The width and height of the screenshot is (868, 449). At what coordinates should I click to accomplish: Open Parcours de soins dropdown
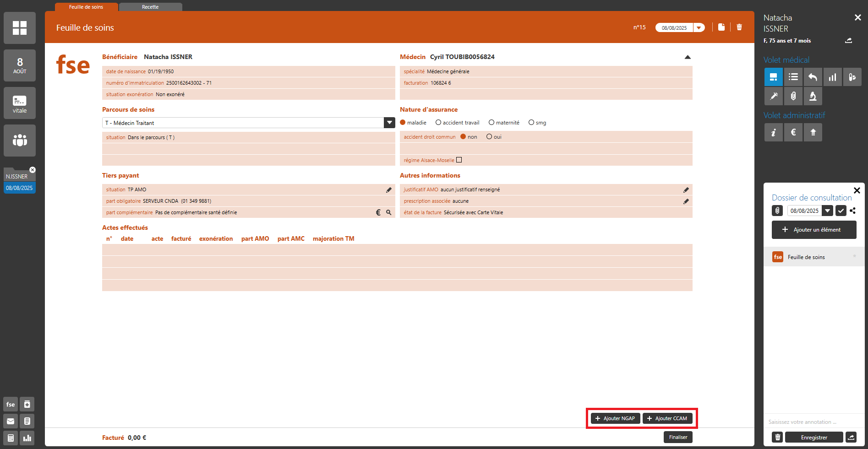pyautogui.click(x=389, y=123)
